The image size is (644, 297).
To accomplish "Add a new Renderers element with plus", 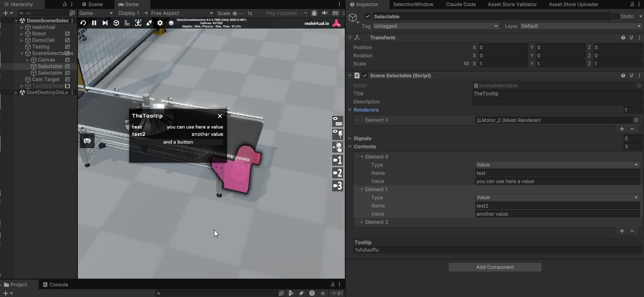I will [622, 129].
